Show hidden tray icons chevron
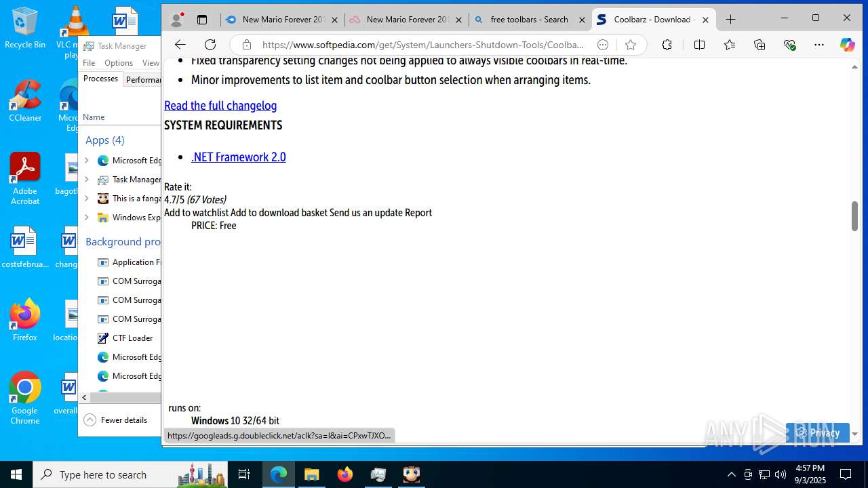This screenshot has height=488, width=868. click(731, 474)
